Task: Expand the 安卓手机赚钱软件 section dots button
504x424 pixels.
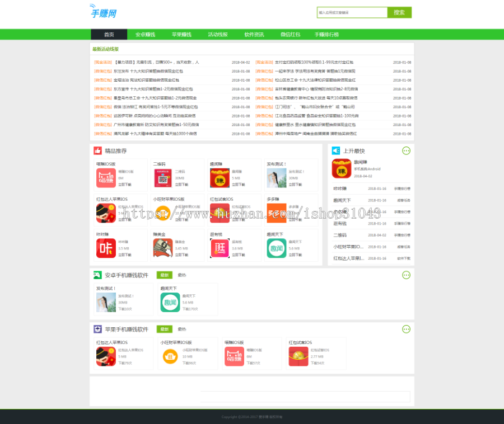Action: tap(407, 275)
